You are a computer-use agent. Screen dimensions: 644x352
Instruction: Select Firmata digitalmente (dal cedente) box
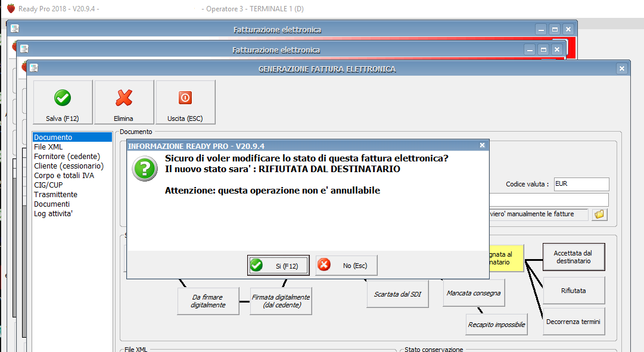281,301
